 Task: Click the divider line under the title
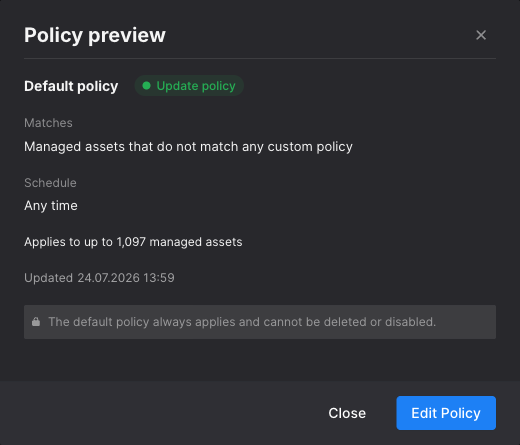(260, 58)
